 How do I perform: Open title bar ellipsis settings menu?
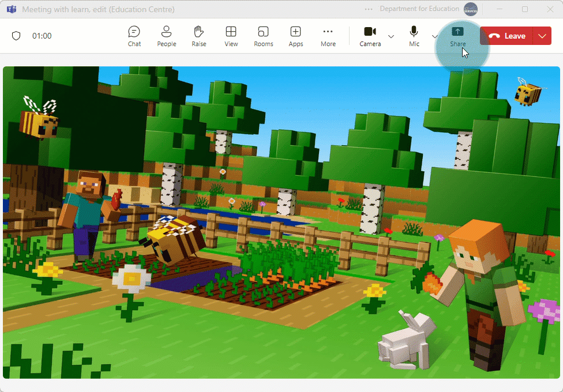(369, 9)
